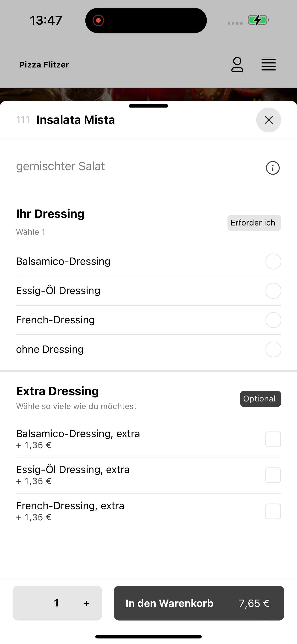Increase quantity with the plus button

click(x=86, y=603)
